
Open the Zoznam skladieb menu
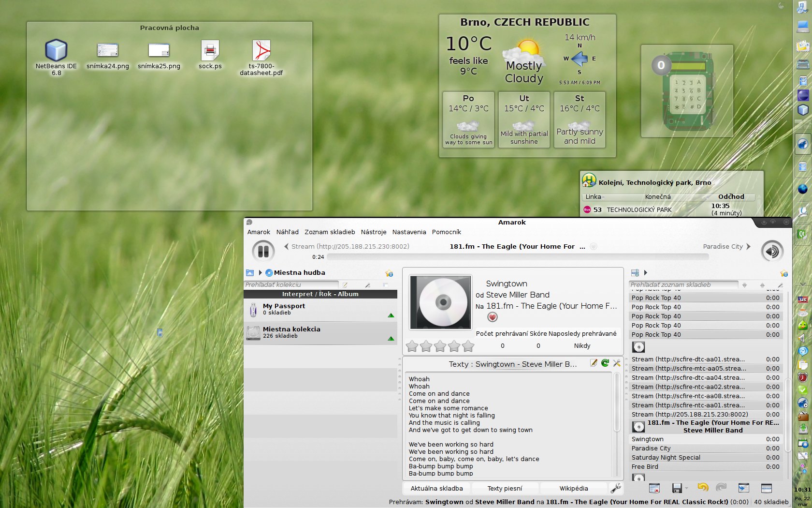pyautogui.click(x=330, y=232)
